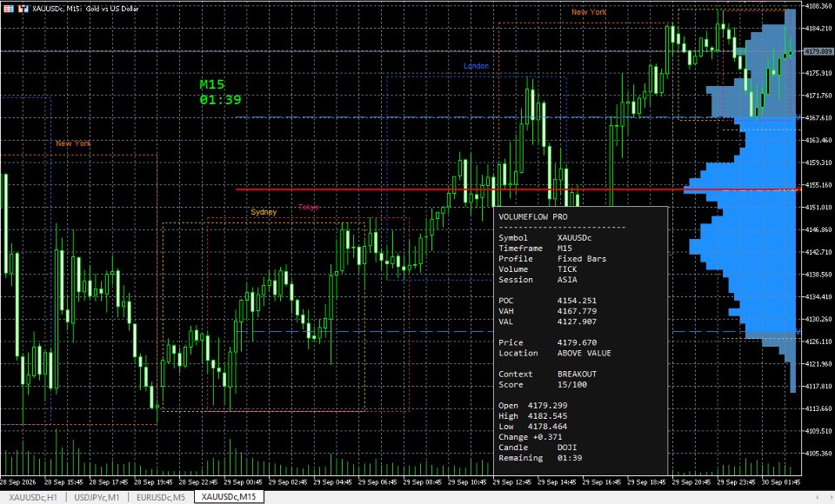The height and width of the screenshot is (504, 835).
Task: Click the Price value 4179.670
Action: click(x=577, y=342)
